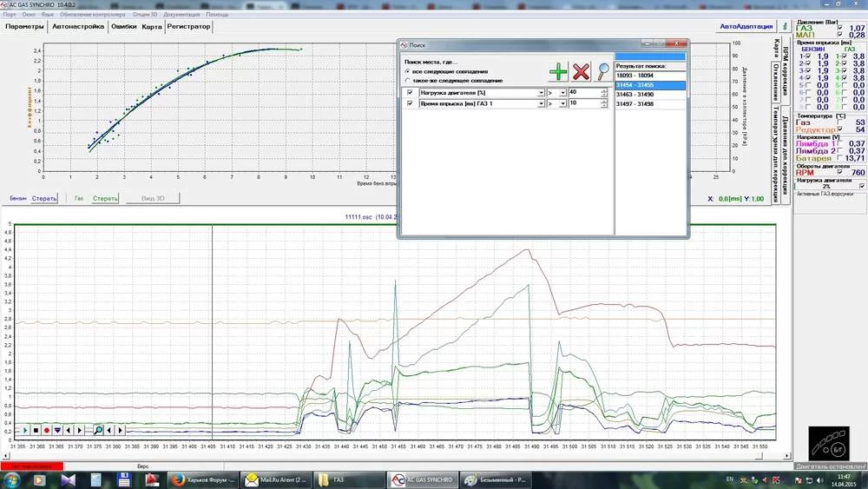Click the red circle record button
Image resolution: width=868 pixels, height=489 pixels.
46,430
